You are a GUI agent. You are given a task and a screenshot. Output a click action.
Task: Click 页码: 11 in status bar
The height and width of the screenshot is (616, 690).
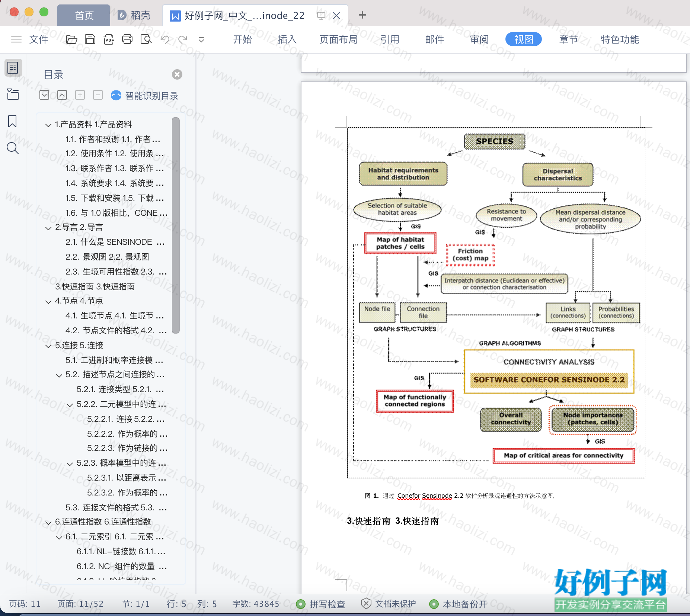(x=25, y=604)
